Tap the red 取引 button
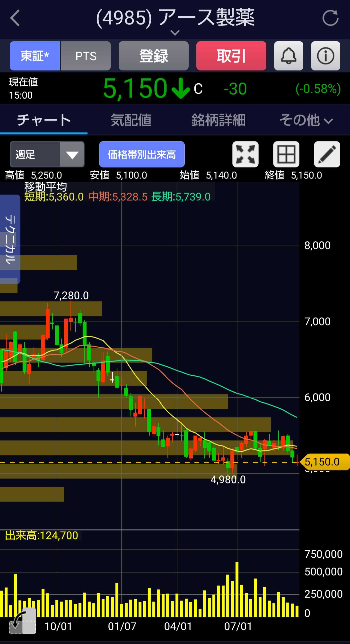The image size is (350, 644). [x=231, y=56]
